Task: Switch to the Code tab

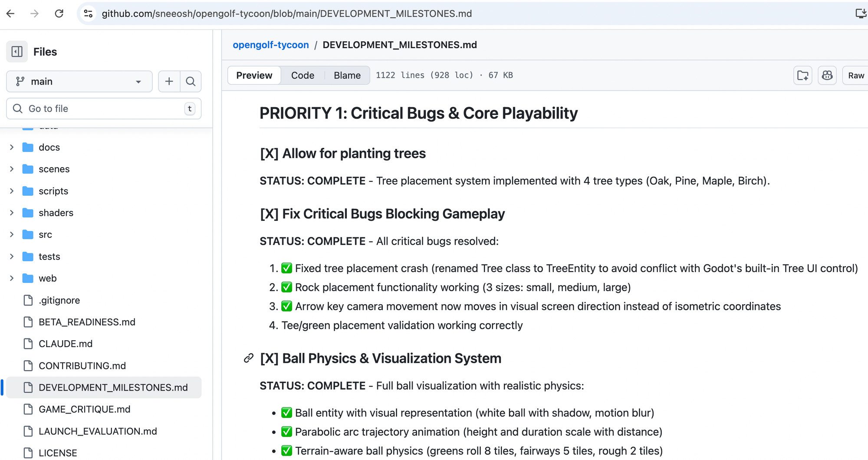Action: click(x=302, y=75)
